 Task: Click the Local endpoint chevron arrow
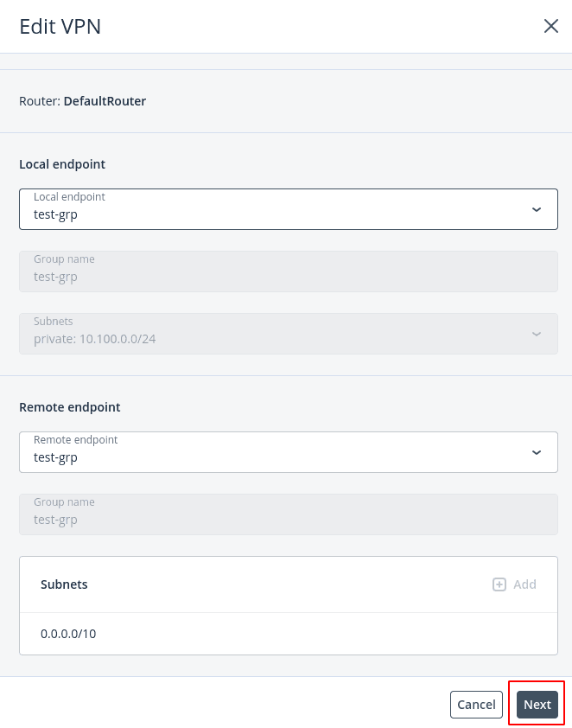tap(537, 209)
